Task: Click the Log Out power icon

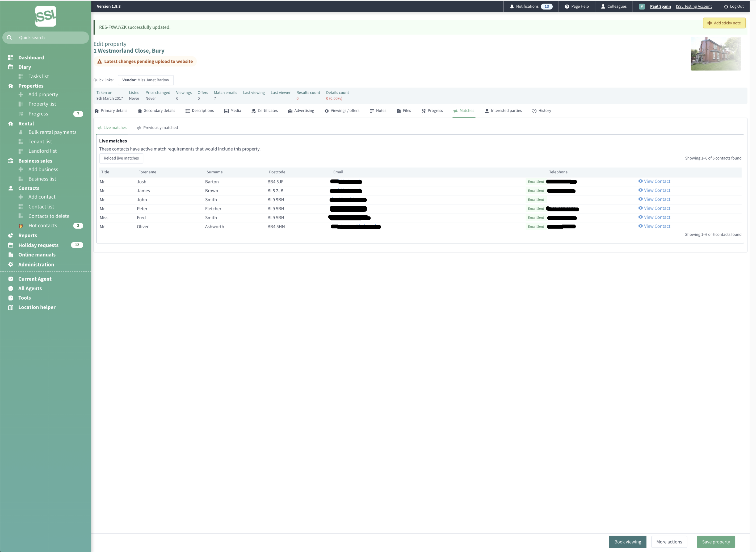Action: pos(726,6)
